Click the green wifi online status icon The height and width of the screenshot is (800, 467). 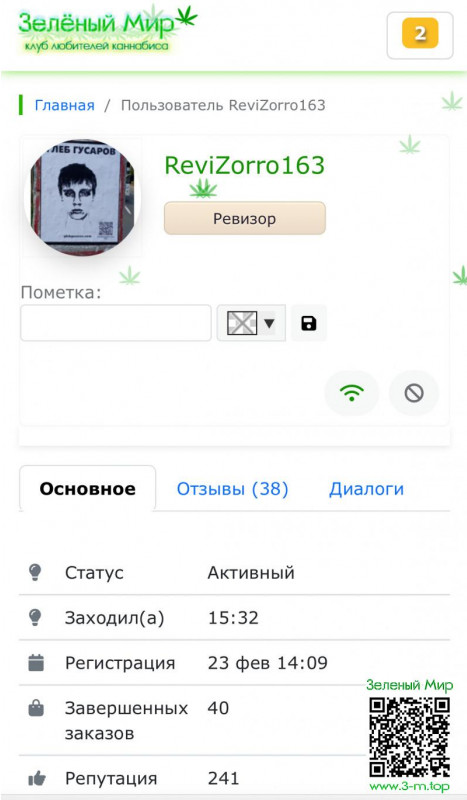(x=352, y=393)
